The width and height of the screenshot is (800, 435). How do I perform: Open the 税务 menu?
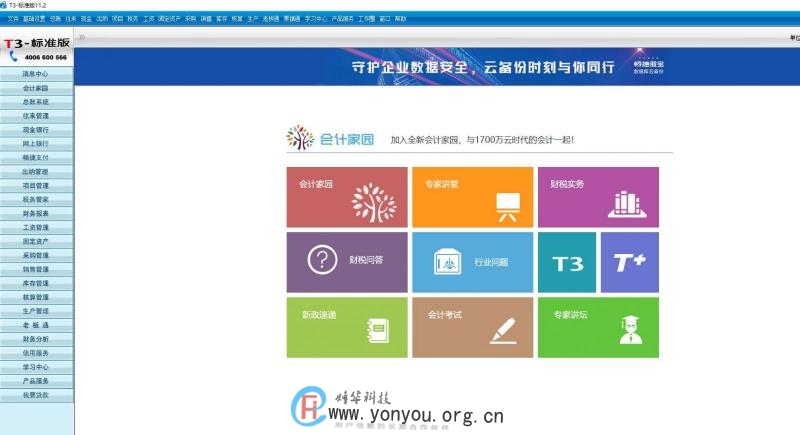pyautogui.click(x=133, y=19)
